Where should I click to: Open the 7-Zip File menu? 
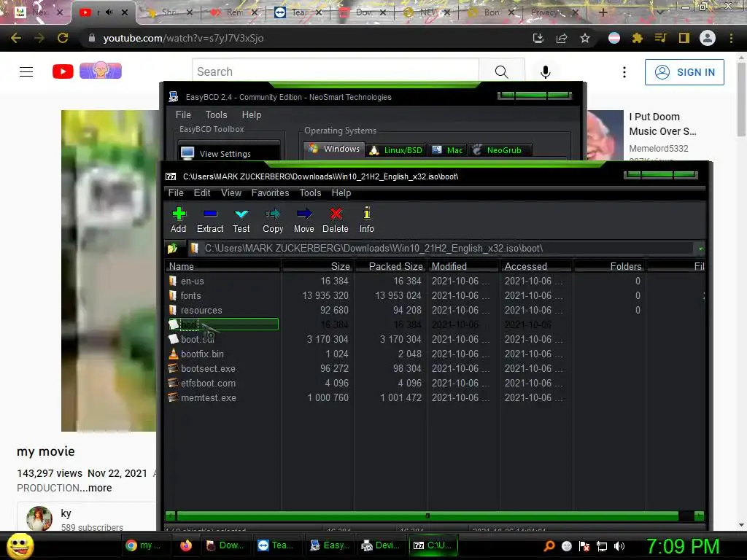coord(176,192)
